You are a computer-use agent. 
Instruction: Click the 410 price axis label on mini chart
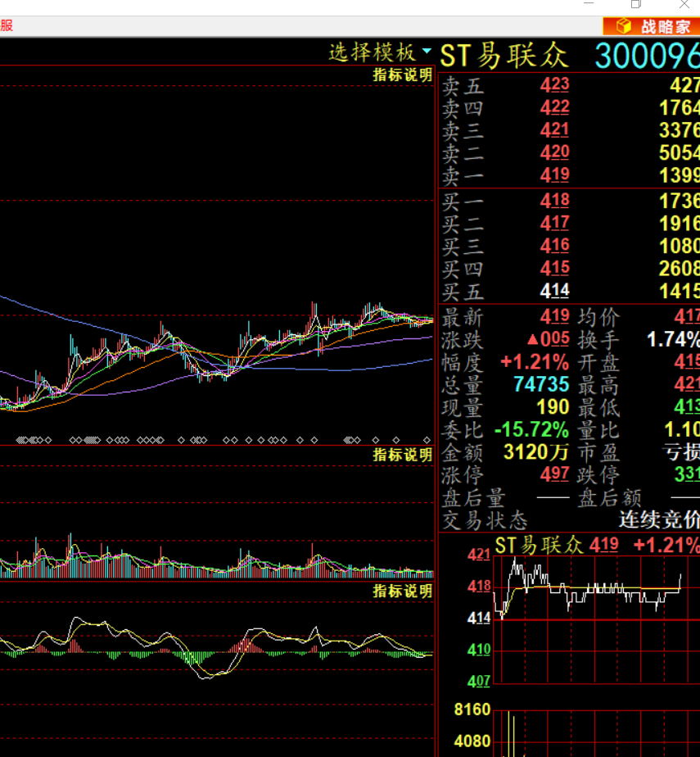479,650
